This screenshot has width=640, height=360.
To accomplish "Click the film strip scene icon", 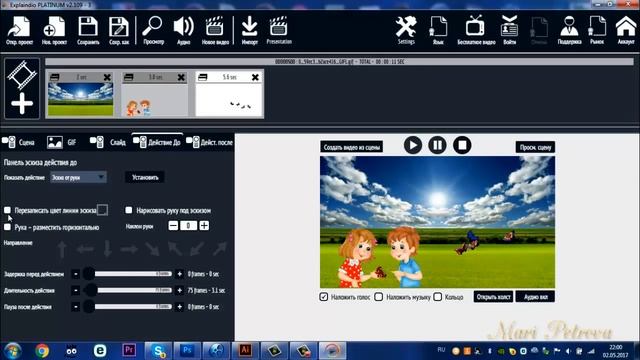I will click(22, 74).
